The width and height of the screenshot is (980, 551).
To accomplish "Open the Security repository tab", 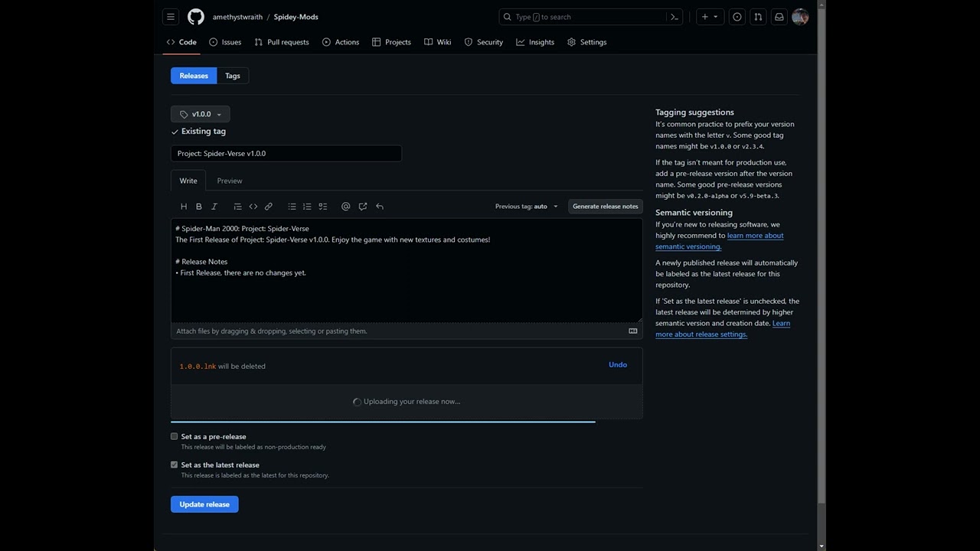I will coord(484,42).
